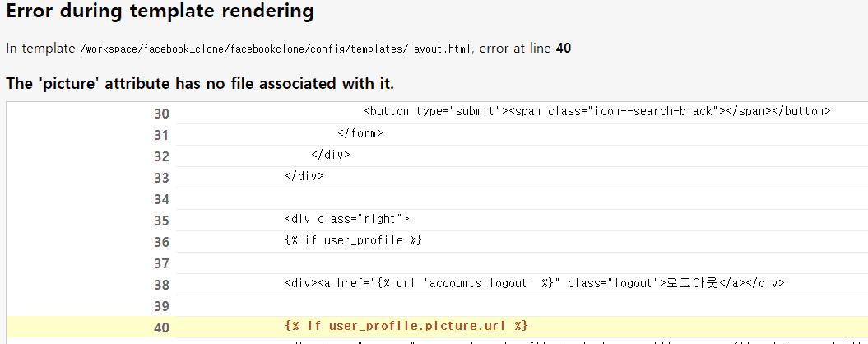The image size is (868, 344).
Task: Select line number 38 in the gutter
Action: pos(161,284)
